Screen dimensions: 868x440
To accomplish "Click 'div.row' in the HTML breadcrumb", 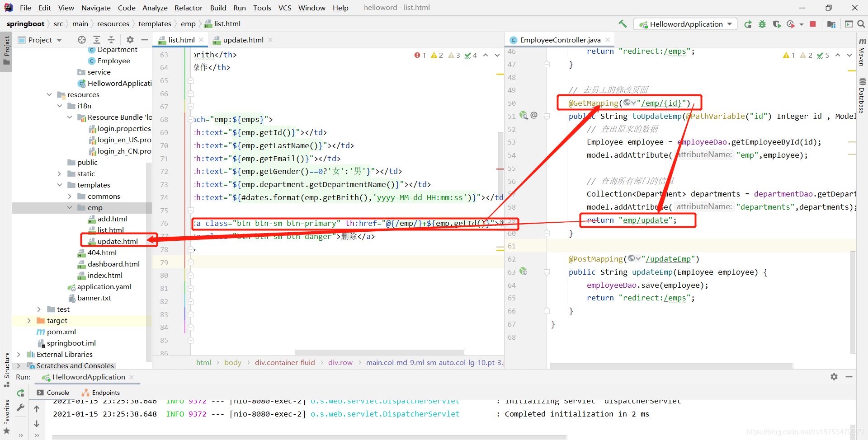I will point(340,362).
